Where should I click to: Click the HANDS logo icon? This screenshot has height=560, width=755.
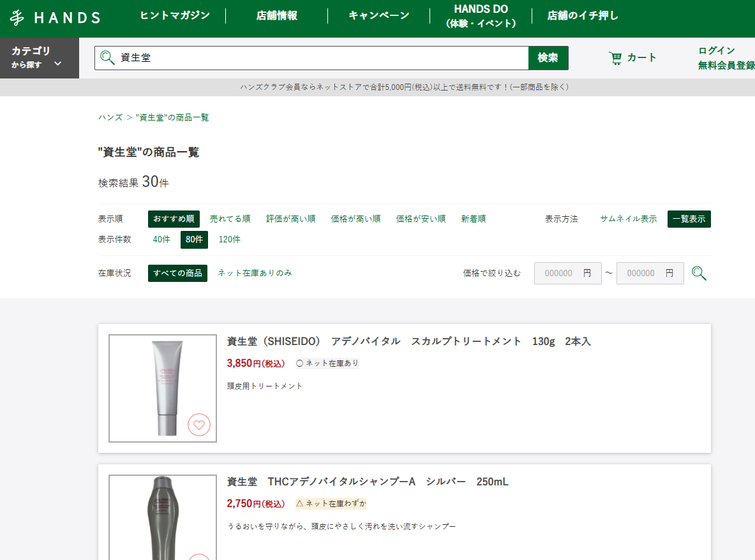tap(17, 18)
